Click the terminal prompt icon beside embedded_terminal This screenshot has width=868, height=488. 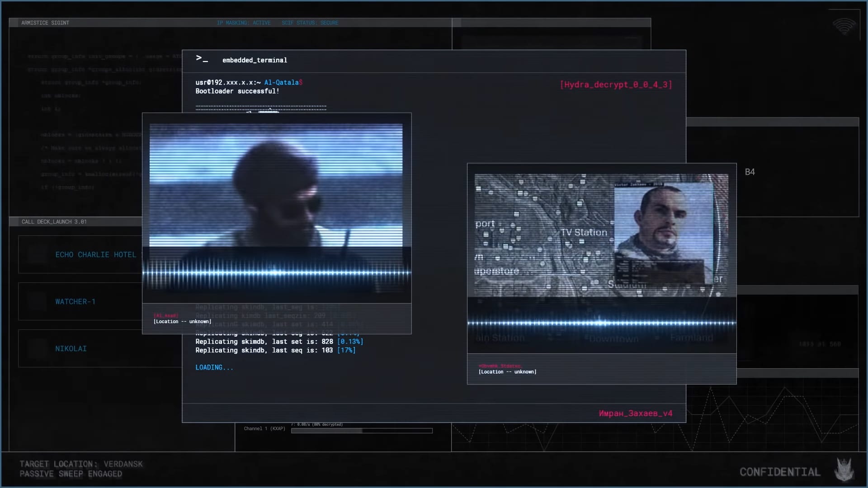202,59
